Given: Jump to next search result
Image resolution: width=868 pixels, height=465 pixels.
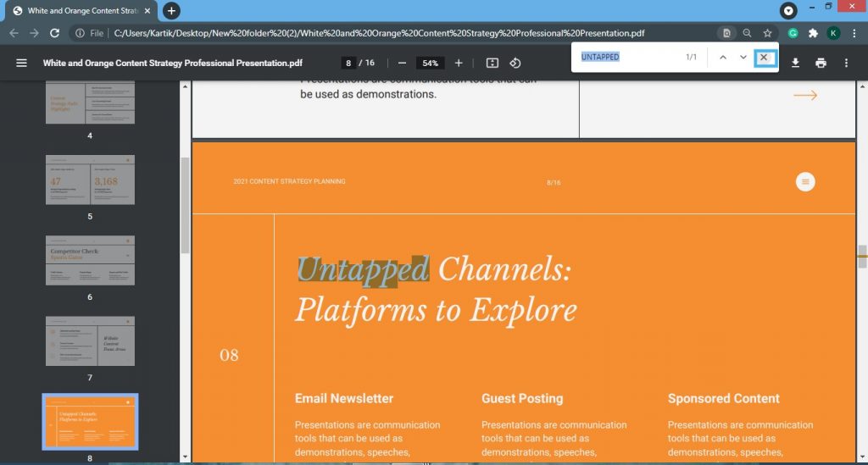Looking at the screenshot, I should click(743, 57).
